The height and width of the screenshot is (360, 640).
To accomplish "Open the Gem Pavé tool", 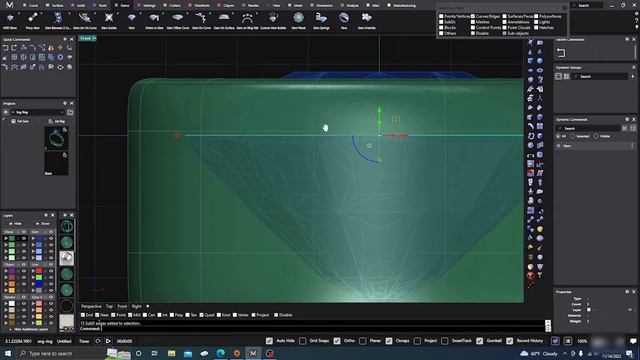I will pyautogui.click(x=299, y=20).
